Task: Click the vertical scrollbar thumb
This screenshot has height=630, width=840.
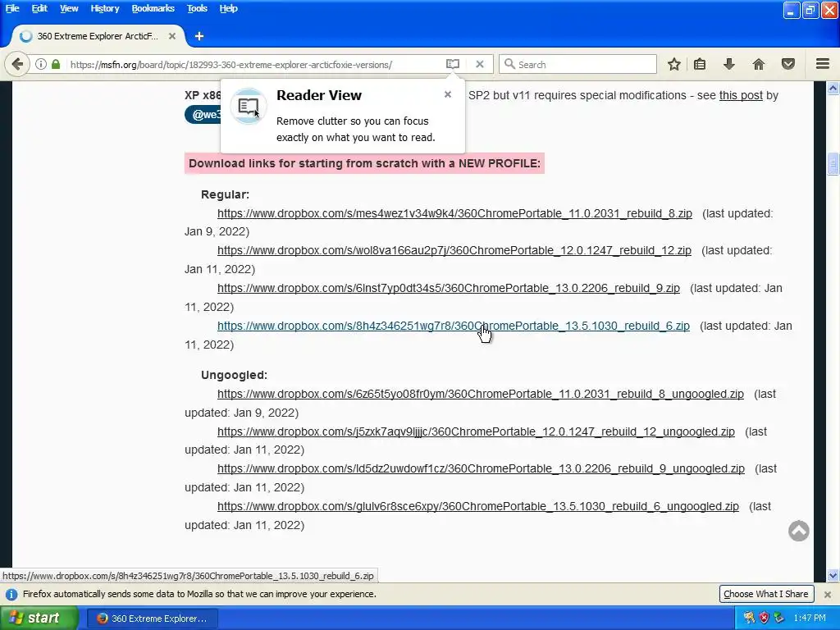Action: pyautogui.click(x=833, y=164)
